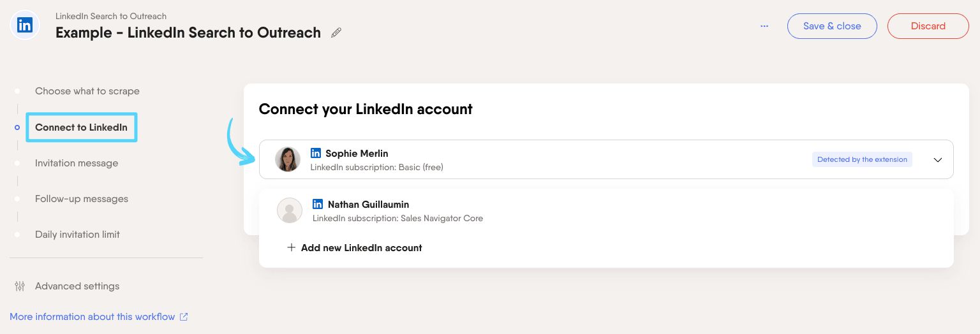The image size is (980, 334).
Task: Click LinkedIn Search to Outreach breadcrumb text
Action: 111,15
